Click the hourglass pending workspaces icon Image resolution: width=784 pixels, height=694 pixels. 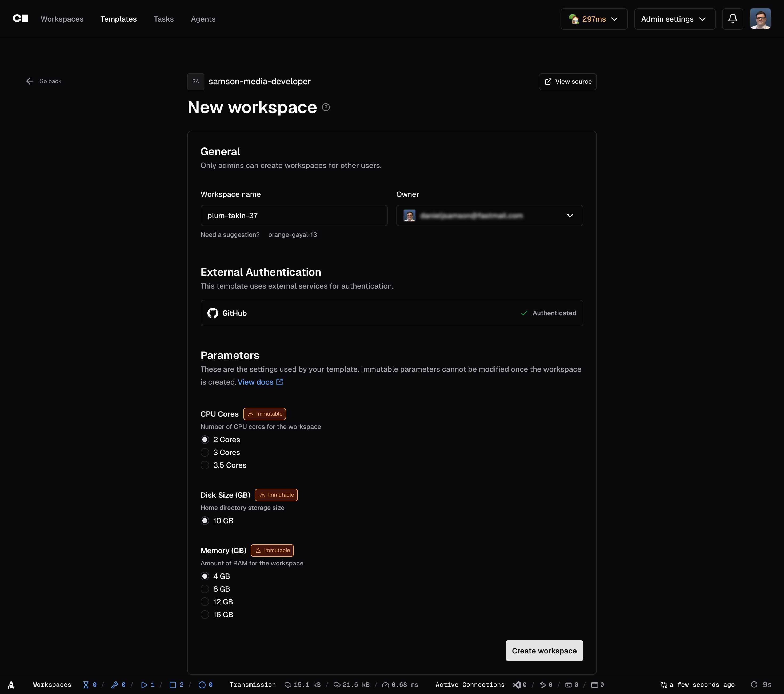pyautogui.click(x=86, y=685)
